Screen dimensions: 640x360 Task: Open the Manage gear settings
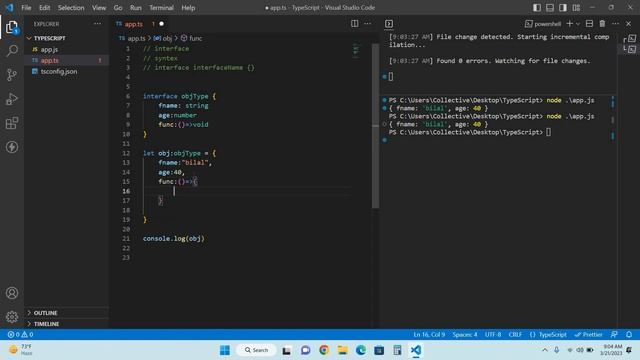tap(12, 317)
